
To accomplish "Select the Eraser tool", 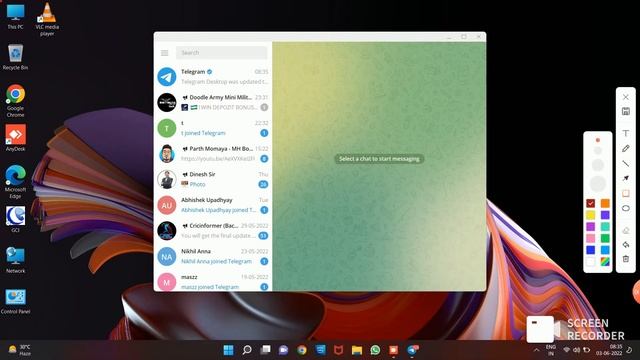I will coord(626,231).
